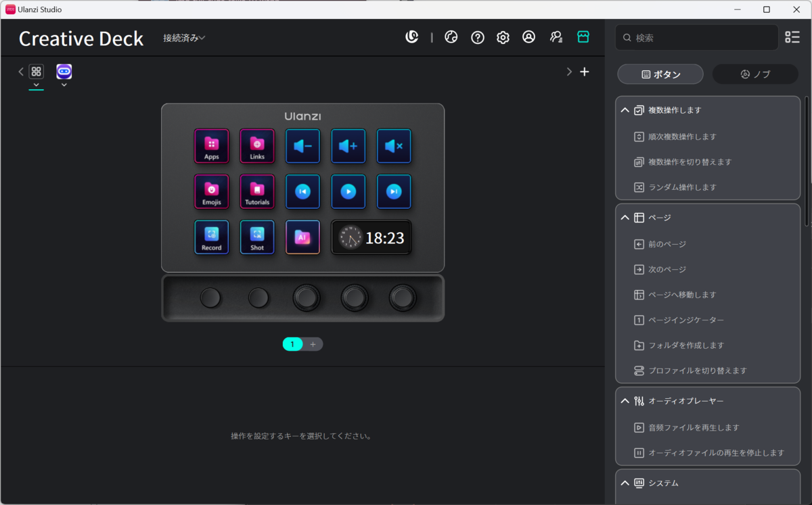Select the fifth large knob
The image size is (812, 505).
(403, 297)
